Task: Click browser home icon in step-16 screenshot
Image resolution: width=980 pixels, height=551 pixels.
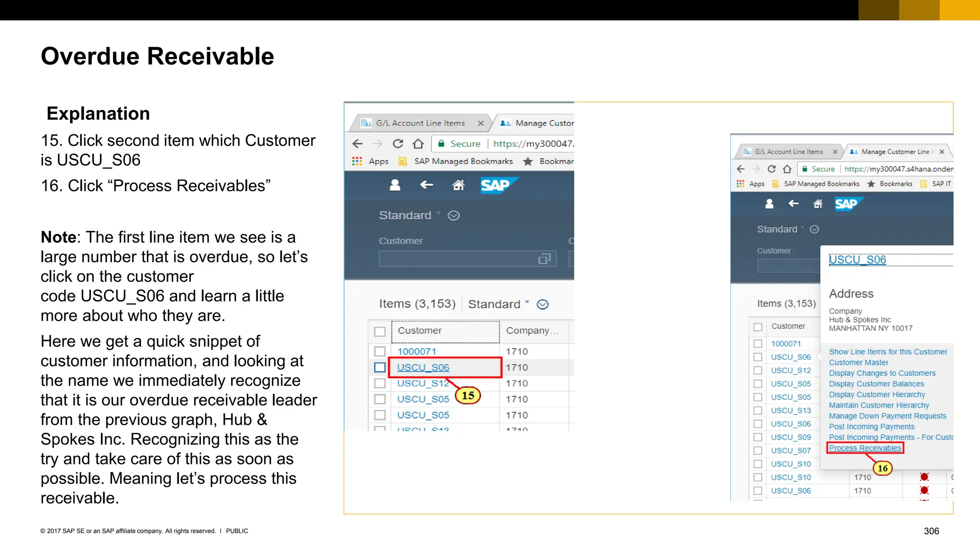Action: tap(787, 169)
